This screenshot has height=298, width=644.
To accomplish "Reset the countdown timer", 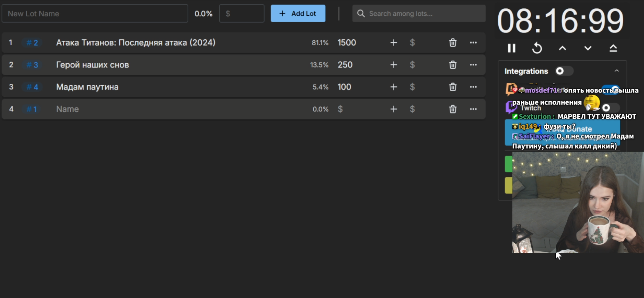I will (x=537, y=48).
